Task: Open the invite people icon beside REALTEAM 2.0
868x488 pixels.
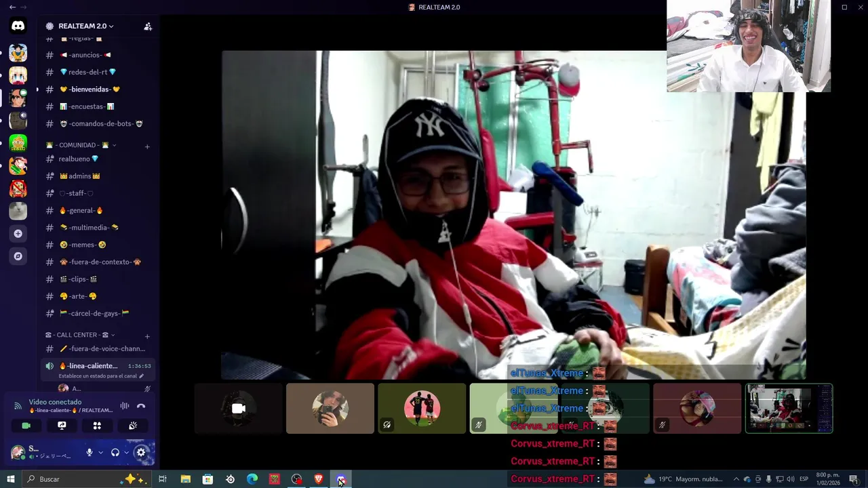Action: [148, 26]
